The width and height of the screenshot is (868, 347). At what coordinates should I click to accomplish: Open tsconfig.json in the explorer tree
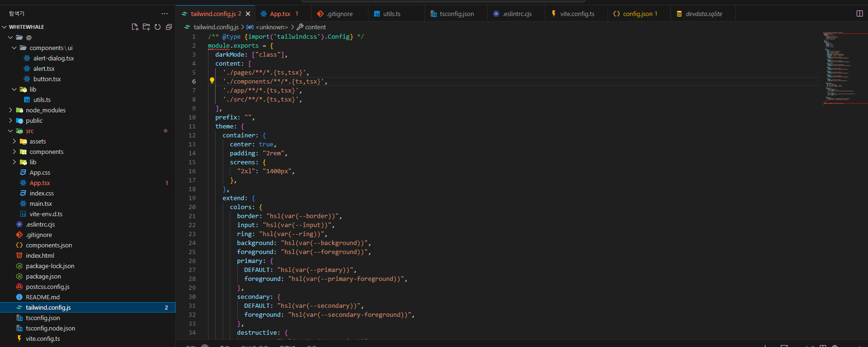click(x=88, y=318)
